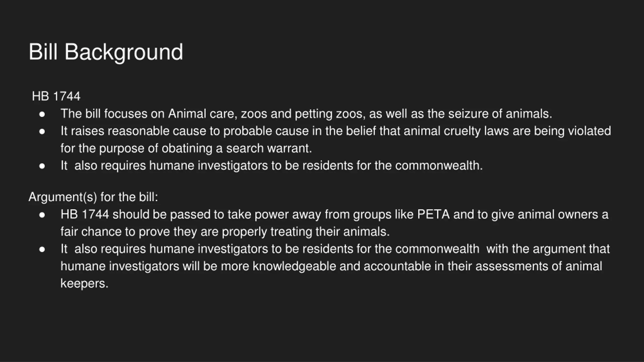Click 'seizure of animals.' phrase
The height and width of the screenshot is (362, 644).
pos(500,114)
